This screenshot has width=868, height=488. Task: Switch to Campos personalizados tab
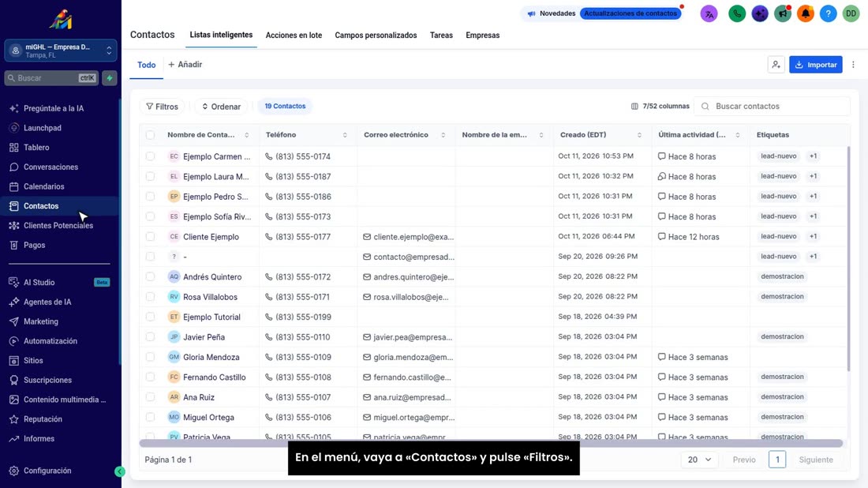click(376, 36)
